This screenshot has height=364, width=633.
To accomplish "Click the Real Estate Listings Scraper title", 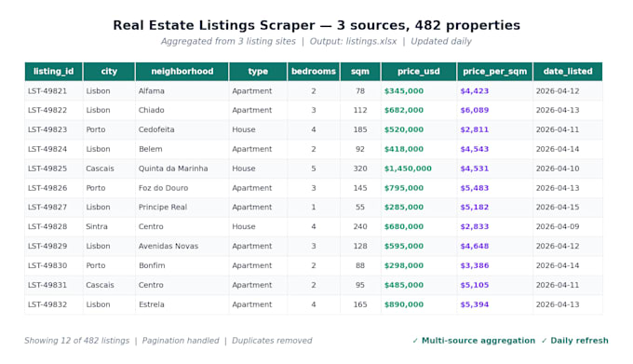I will coord(316,25).
